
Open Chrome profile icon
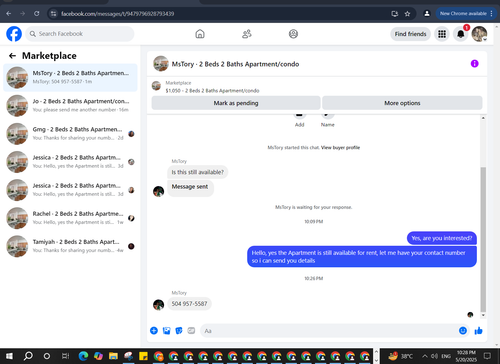click(x=427, y=14)
